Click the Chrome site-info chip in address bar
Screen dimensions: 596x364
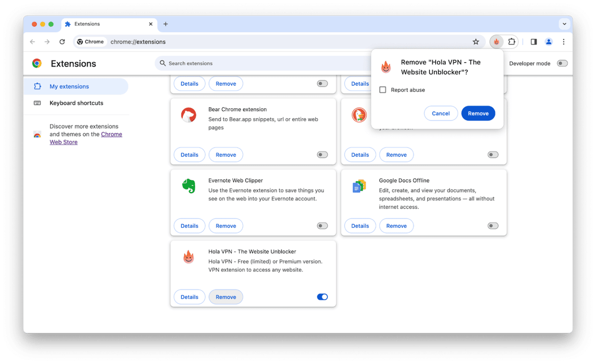(91, 42)
